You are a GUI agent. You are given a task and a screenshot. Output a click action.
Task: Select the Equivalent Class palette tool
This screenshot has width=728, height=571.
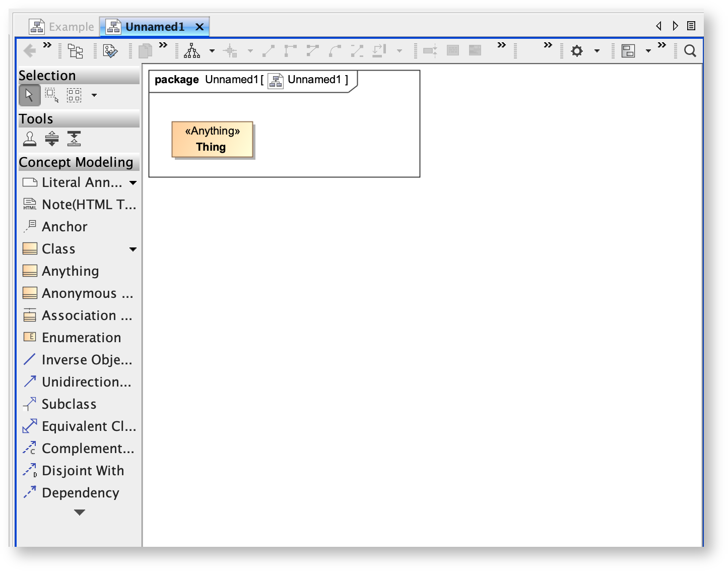tap(79, 426)
